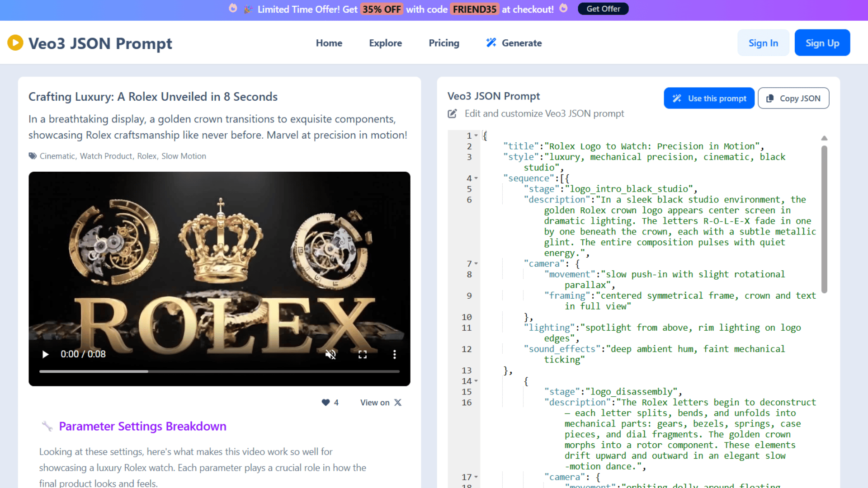Click edit pencil icon beside customize text

(x=452, y=114)
